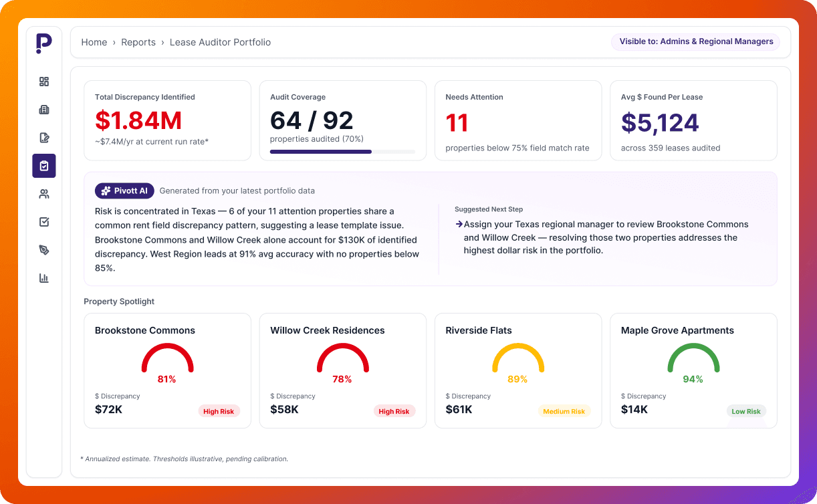The width and height of the screenshot is (817, 504).
Task: Click the $1.84M value
Action: click(x=138, y=120)
